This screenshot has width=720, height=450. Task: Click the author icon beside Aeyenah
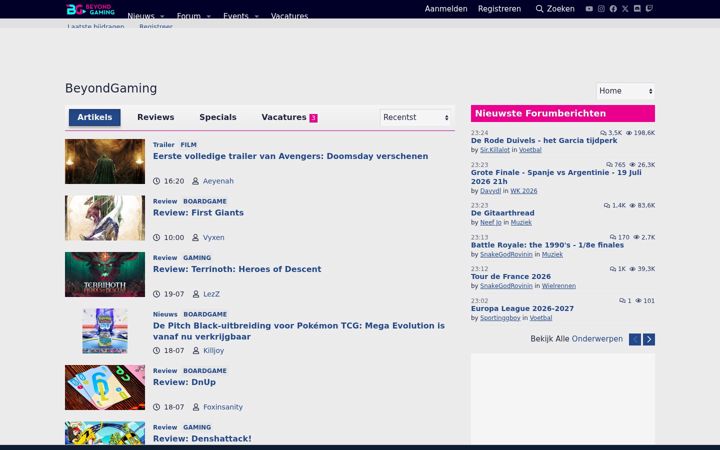pyautogui.click(x=195, y=181)
